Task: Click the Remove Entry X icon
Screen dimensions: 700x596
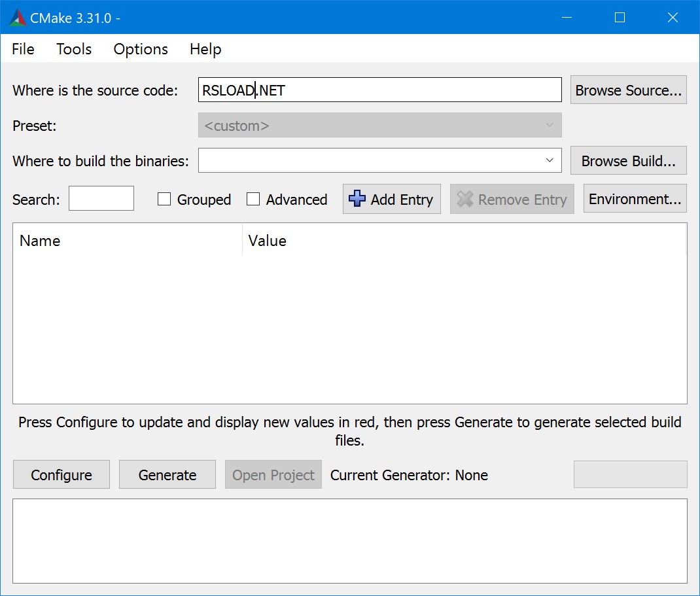Action: tap(466, 199)
